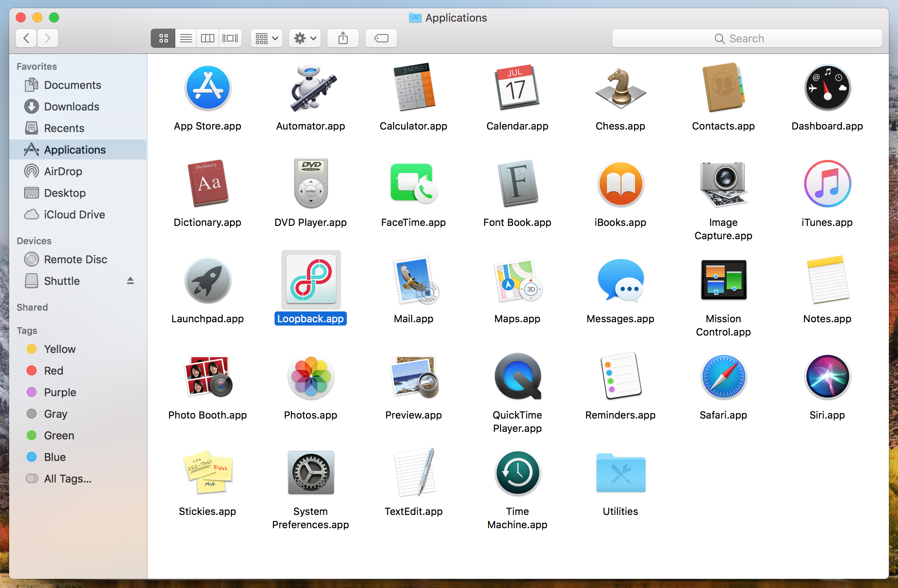898x588 pixels.
Task: Select the TextEdit.app icon
Action: point(414,473)
